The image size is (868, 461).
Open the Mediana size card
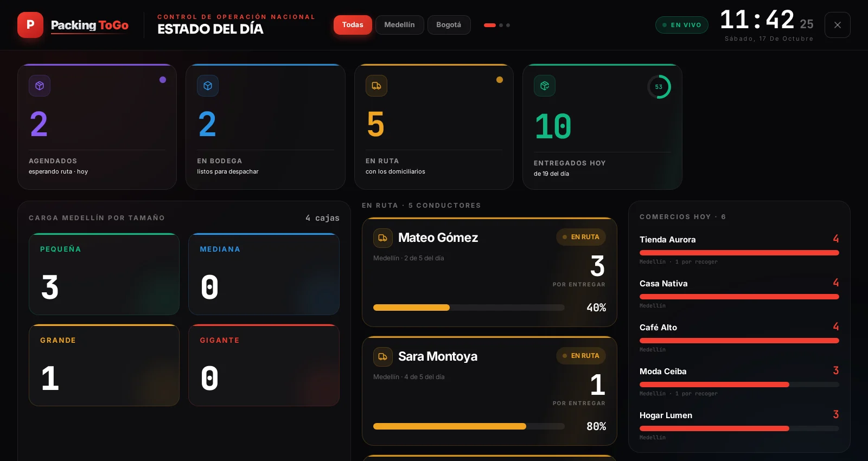click(264, 274)
